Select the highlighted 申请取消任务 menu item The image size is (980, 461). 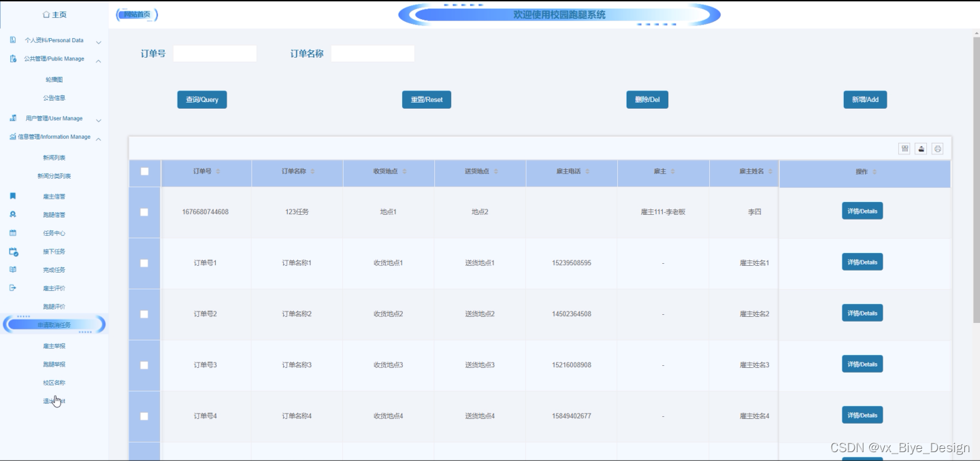54,325
